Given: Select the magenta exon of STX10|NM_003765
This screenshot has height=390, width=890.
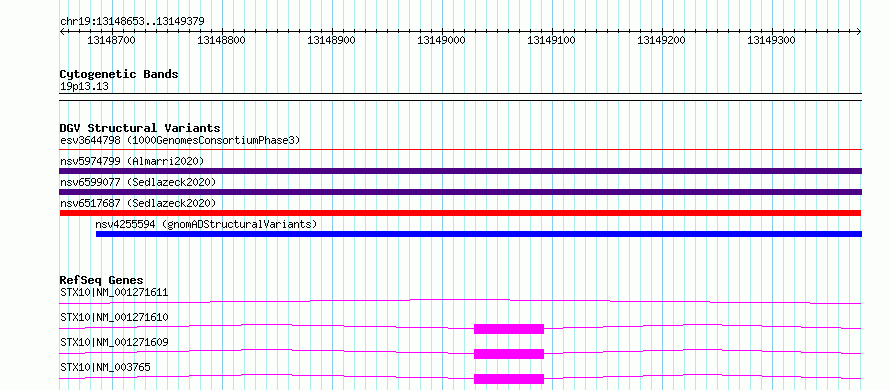Looking at the screenshot, I should point(509,379).
